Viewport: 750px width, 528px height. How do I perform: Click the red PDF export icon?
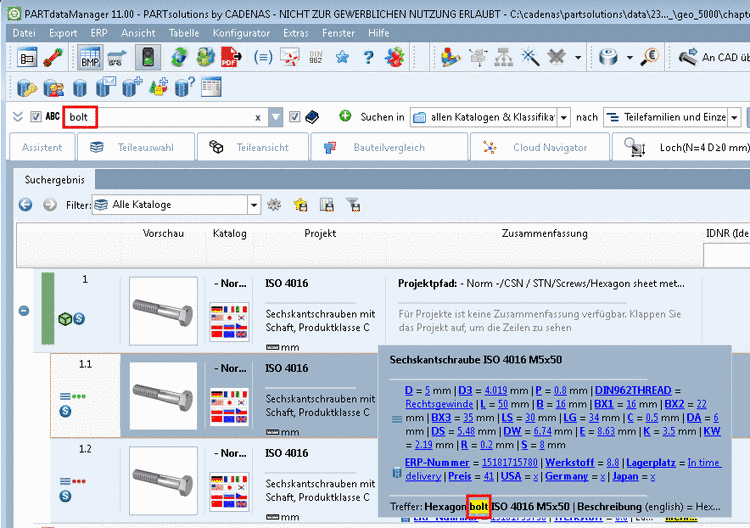coord(231,57)
